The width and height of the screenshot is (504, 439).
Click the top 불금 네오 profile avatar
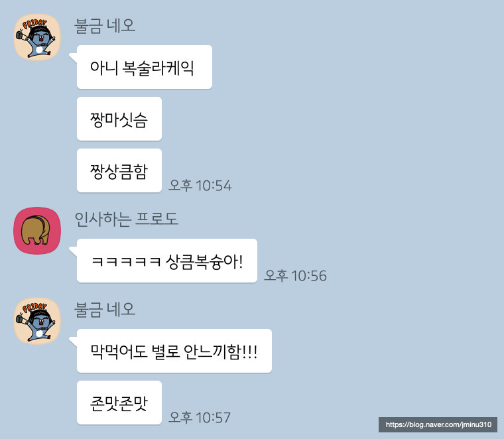37,37
